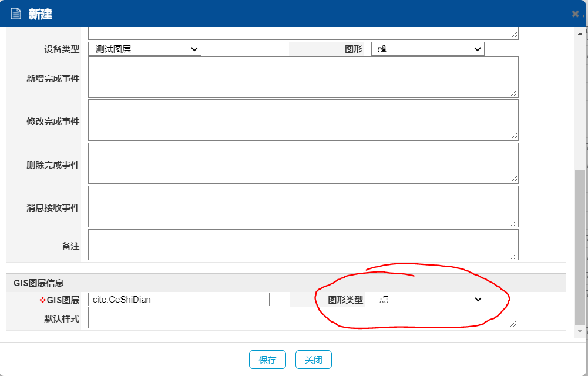This screenshot has height=376, width=588.
Task: Click resize handle of 新增完成事件 text area
Action: (514, 93)
